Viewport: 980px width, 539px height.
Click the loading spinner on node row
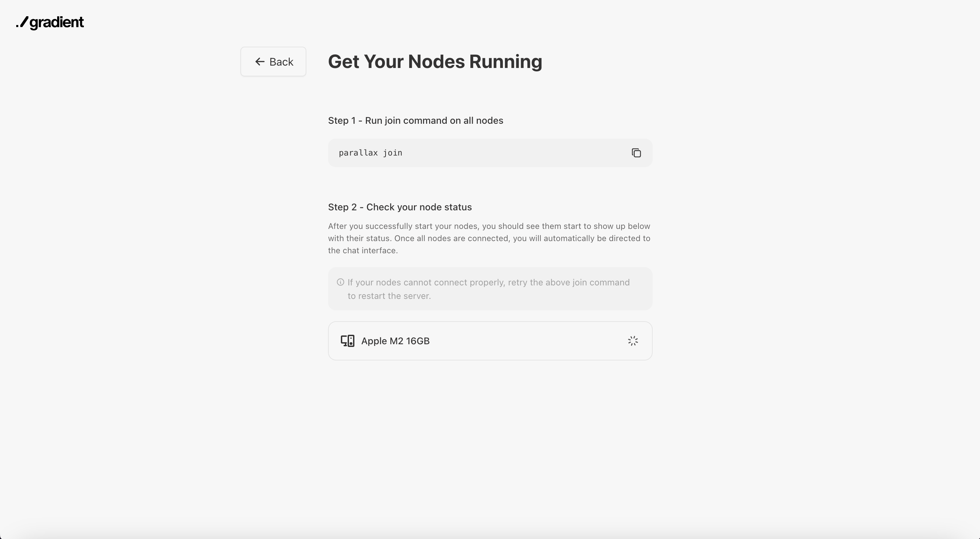click(x=633, y=341)
